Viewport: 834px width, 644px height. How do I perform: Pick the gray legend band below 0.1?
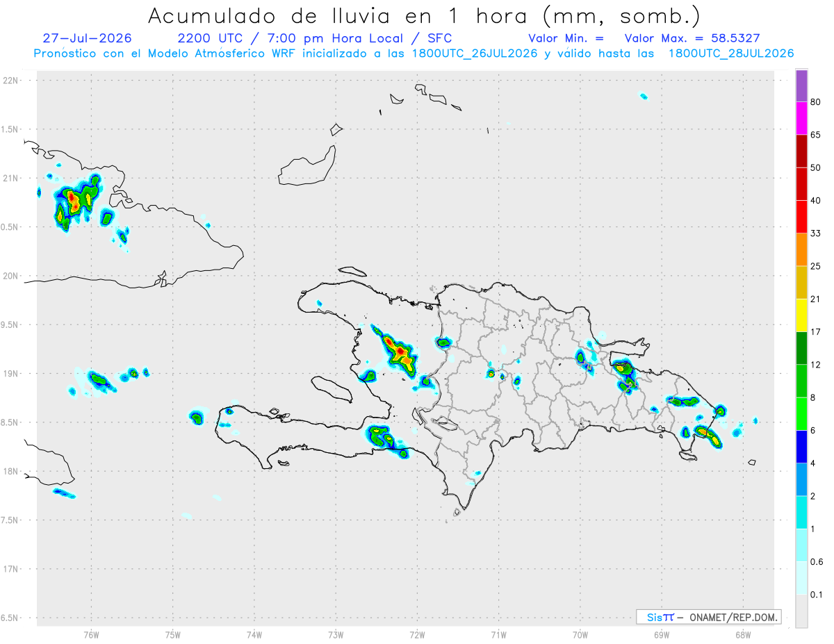[801, 611]
